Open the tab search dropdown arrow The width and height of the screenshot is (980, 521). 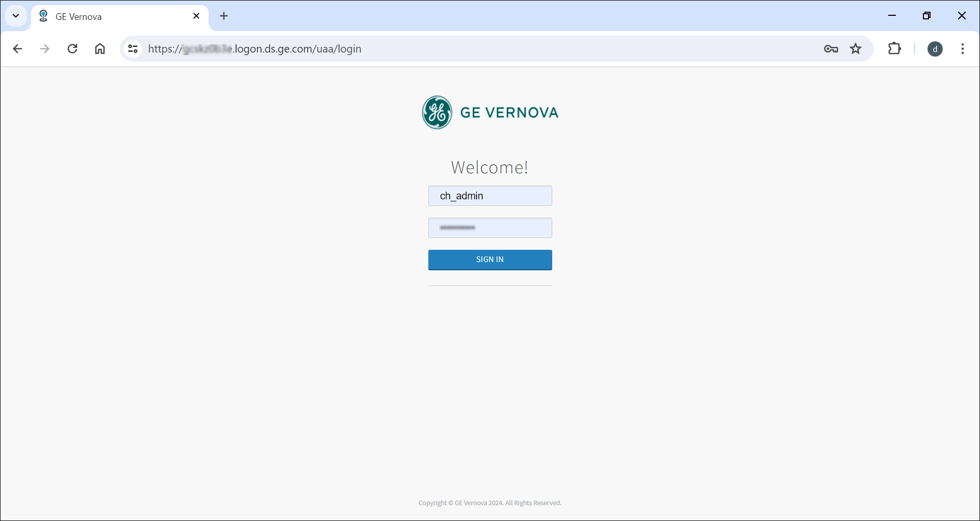pos(16,16)
